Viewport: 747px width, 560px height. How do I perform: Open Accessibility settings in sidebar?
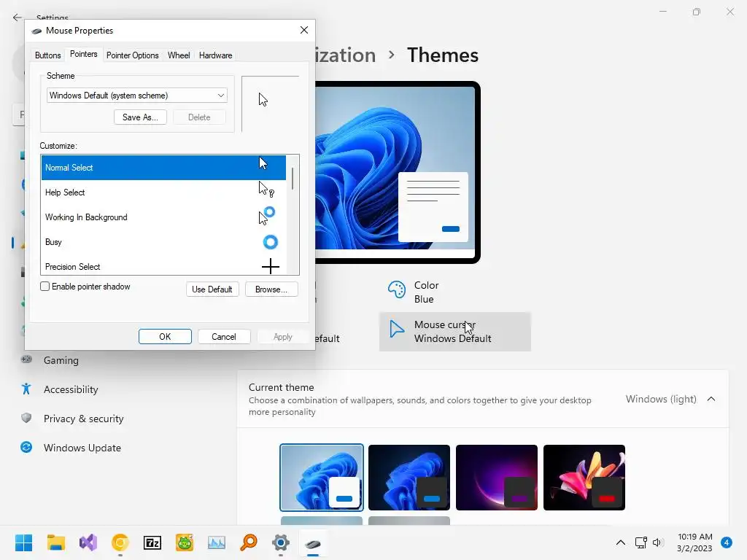pyautogui.click(x=71, y=389)
